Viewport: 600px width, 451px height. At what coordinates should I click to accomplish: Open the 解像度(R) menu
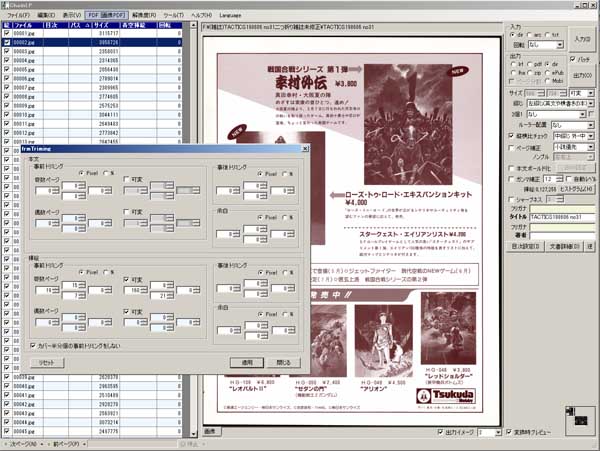pyautogui.click(x=144, y=15)
